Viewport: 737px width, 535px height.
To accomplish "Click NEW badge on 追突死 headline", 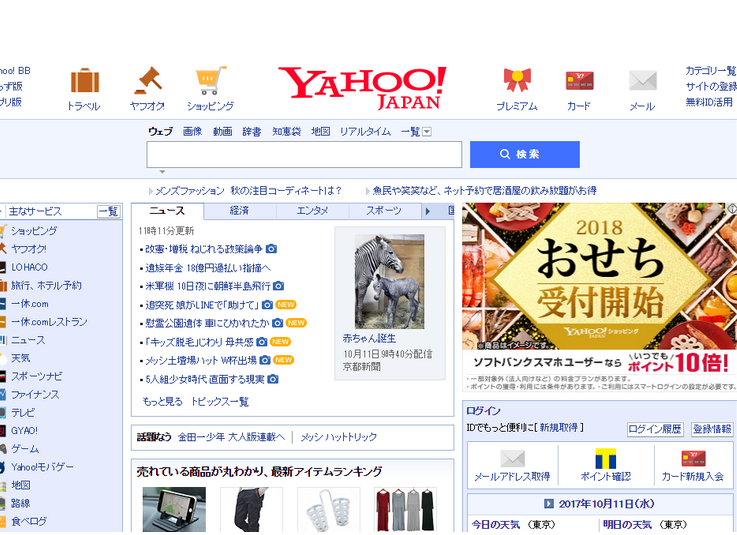I will click(x=286, y=305).
